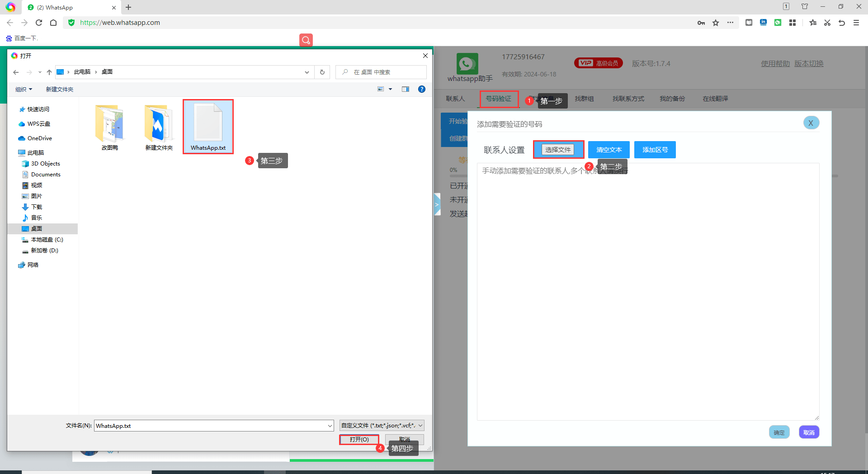Open saved passwords key icon
This screenshot has height=474, width=868.
701,23
